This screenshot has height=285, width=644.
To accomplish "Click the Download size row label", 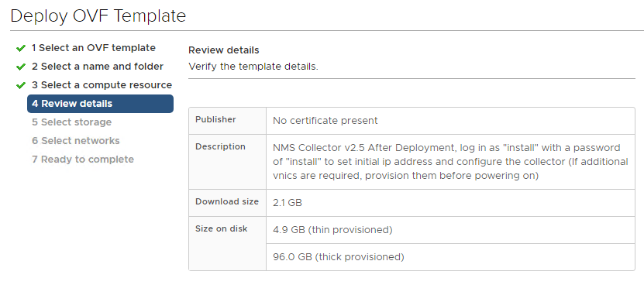I will pos(227,201).
